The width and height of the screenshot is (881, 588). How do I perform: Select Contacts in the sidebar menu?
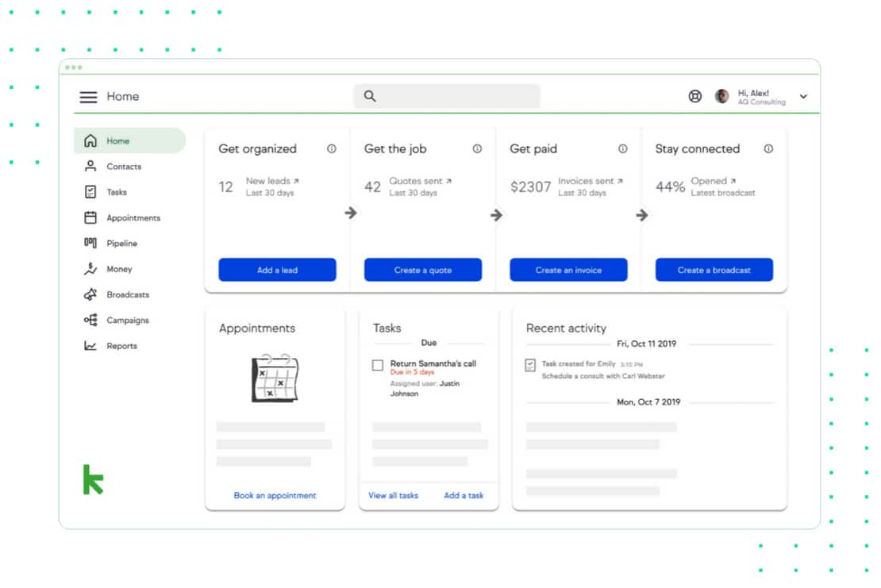click(x=124, y=167)
